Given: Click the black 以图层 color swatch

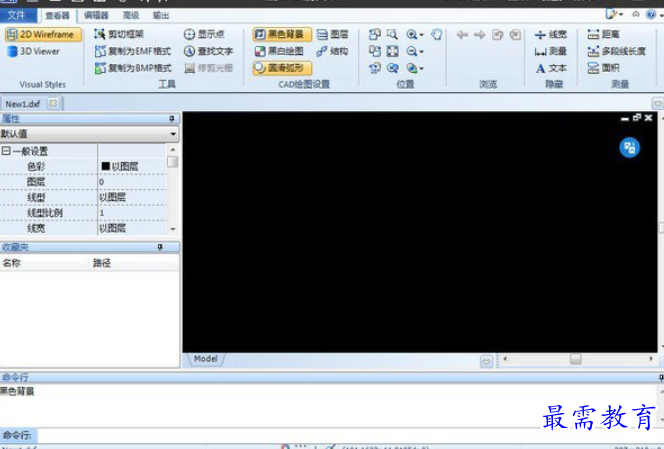Looking at the screenshot, I should click(105, 166).
